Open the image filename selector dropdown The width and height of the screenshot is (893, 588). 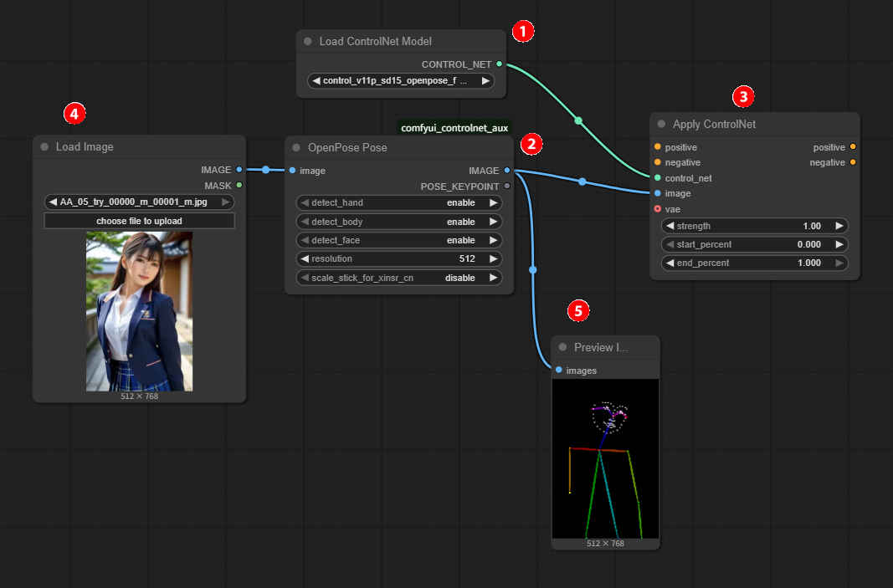(x=139, y=202)
